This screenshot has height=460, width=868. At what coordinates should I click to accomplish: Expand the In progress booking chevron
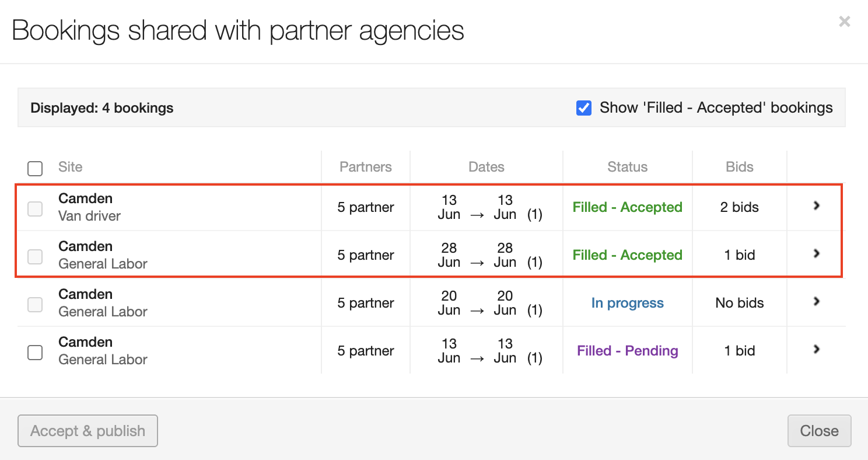(x=817, y=301)
